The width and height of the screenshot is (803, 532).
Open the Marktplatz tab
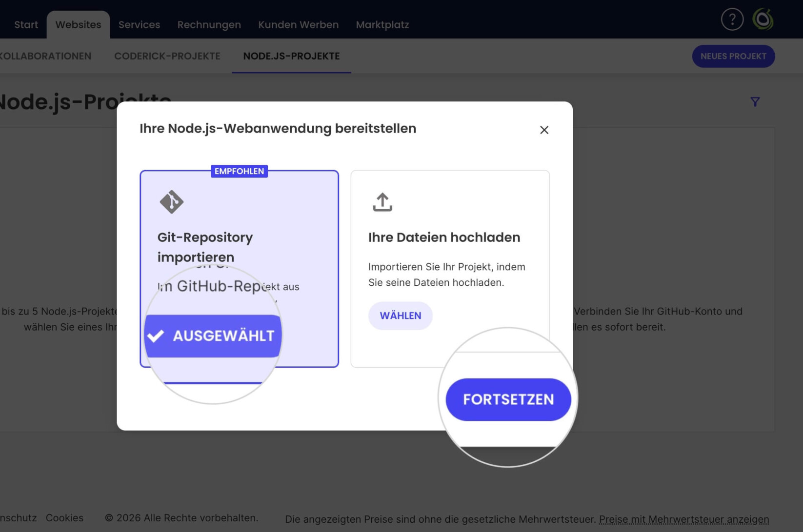tap(382, 24)
